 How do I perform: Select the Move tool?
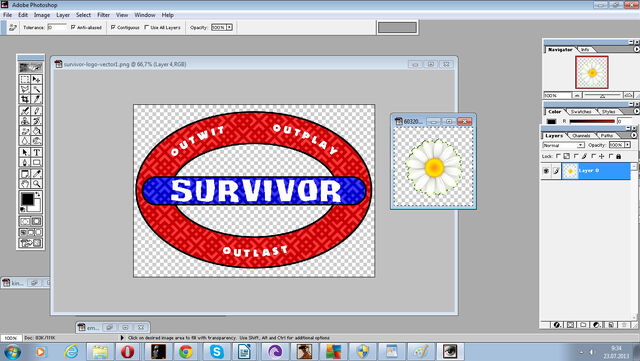click(36, 79)
